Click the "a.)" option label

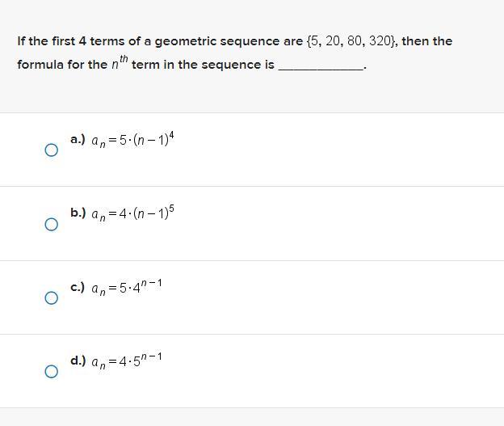[78, 139]
